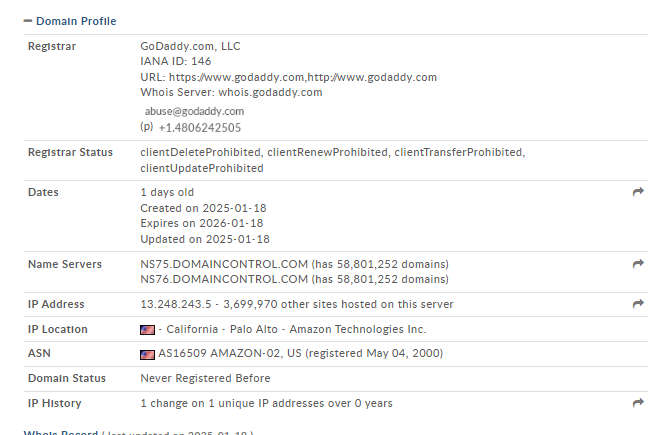Click the phone number +1.4806242505
The height and width of the screenshot is (435, 656).
pos(200,128)
